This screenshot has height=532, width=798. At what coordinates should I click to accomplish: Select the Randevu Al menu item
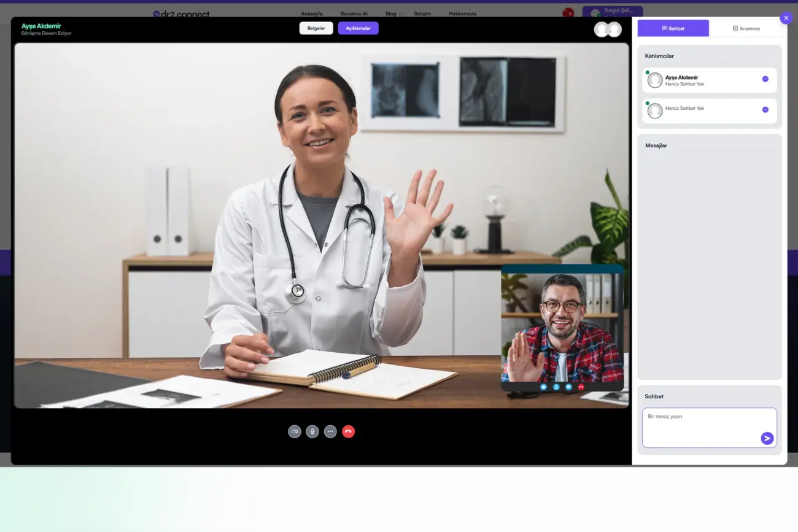coord(354,13)
